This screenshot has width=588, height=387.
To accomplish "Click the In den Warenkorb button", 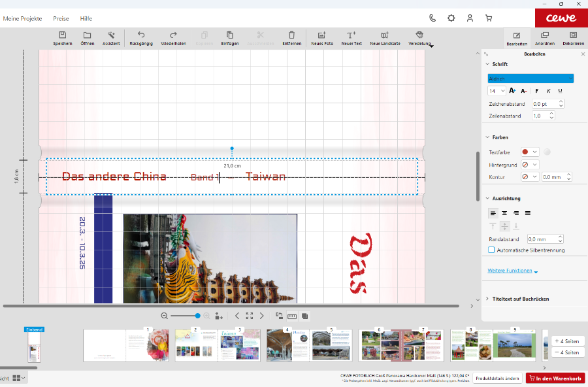I will point(555,378).
